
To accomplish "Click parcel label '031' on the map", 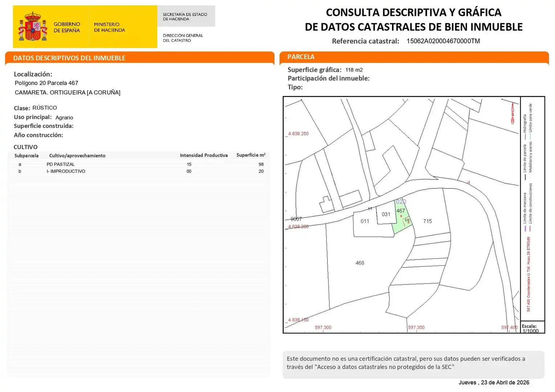I will point(386,215).
